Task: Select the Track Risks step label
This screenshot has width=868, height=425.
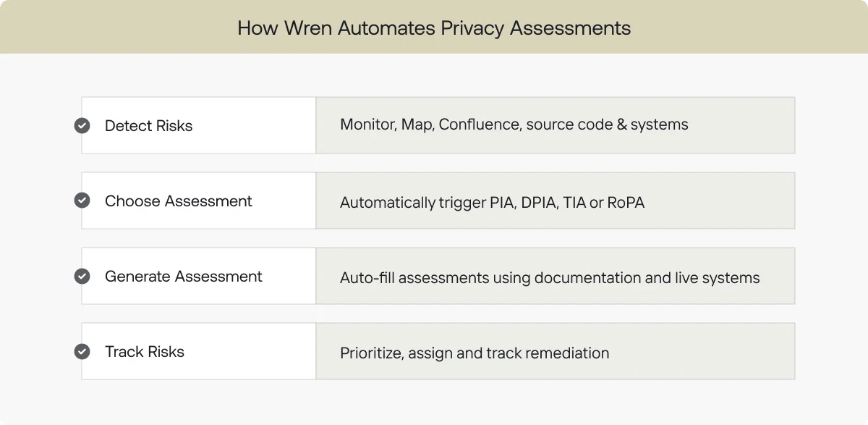Action: [x=145, y=352]
